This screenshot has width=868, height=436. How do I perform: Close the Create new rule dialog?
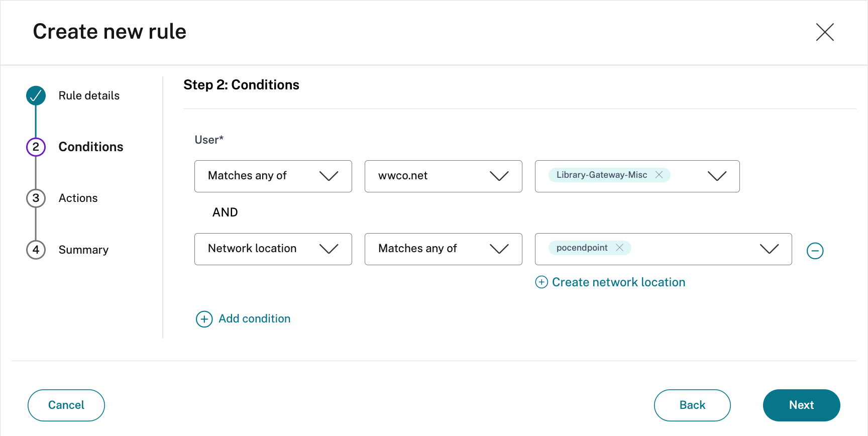[x=825, y=32]
